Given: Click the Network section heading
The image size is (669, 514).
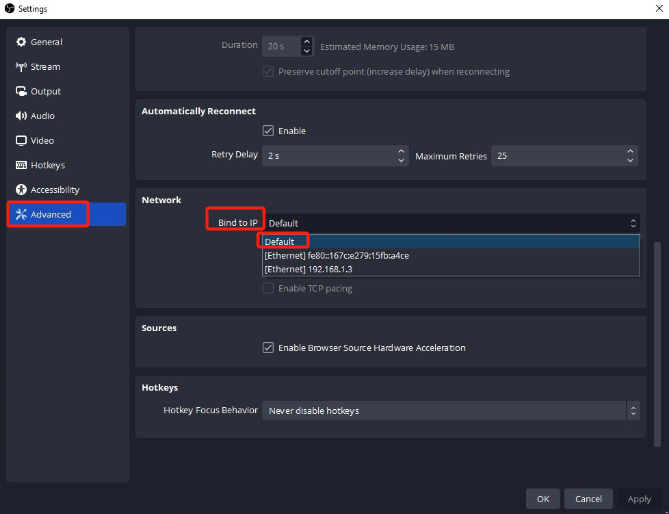Looking at the screenshot, I should tap(161, 200).
